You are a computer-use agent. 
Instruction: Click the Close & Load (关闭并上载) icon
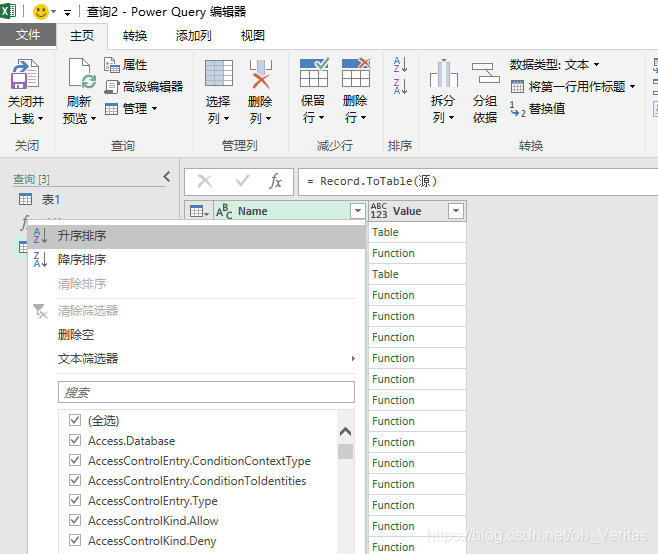(x=25, y=74)
